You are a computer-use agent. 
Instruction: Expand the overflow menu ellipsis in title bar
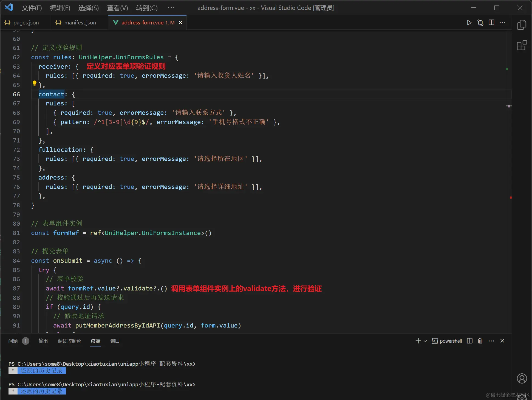click(x=171, y=7)
